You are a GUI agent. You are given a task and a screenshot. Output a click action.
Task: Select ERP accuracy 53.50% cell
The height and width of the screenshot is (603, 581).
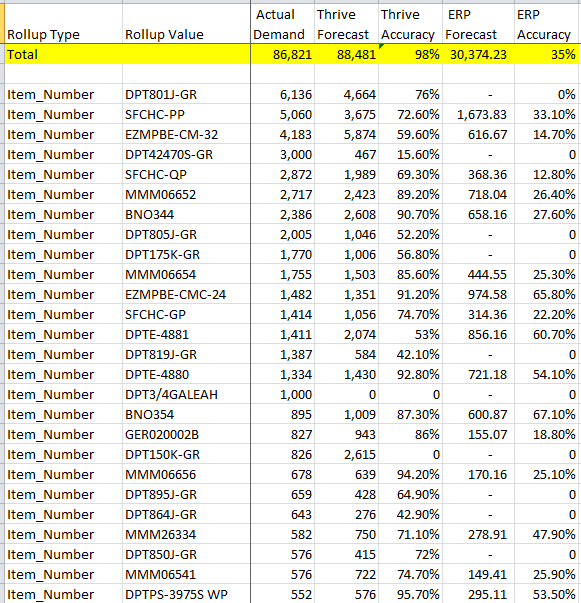coord(546,594)
